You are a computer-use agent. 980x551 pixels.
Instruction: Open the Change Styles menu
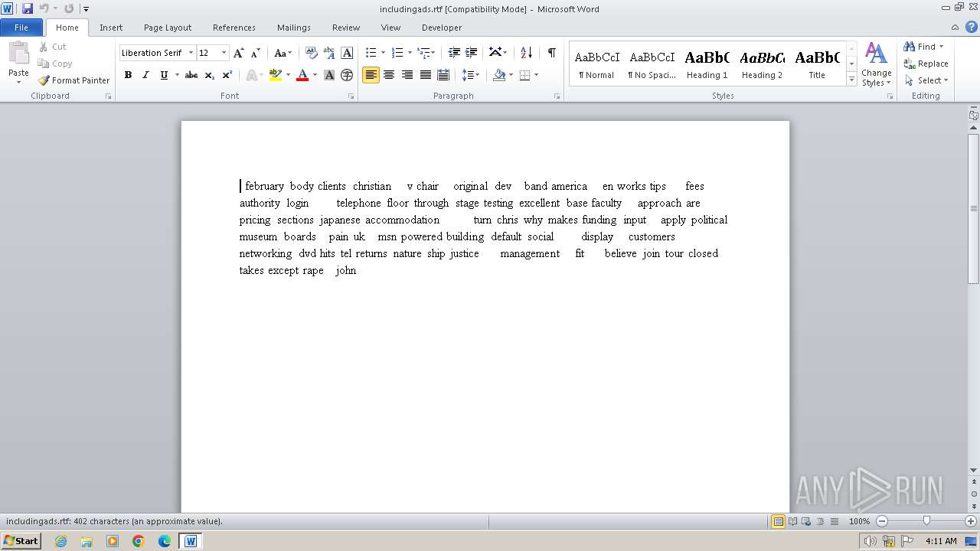click(877, 64)
